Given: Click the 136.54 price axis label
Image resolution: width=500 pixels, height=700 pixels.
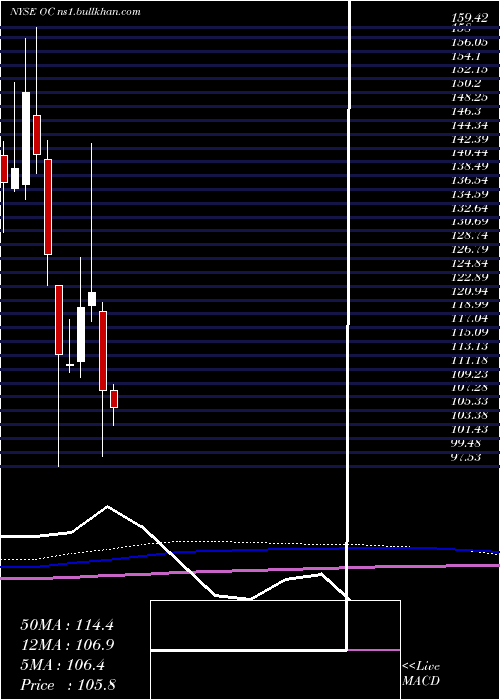Looking at the screenshot, I should coord(468,180).
